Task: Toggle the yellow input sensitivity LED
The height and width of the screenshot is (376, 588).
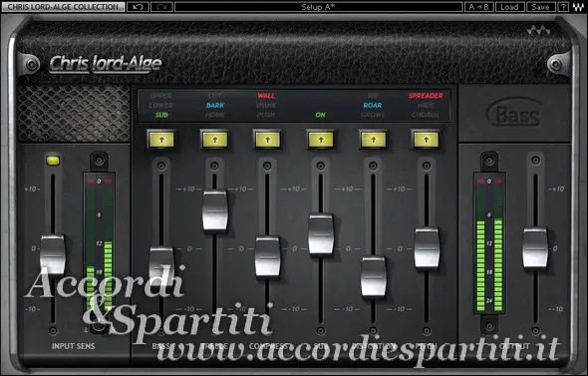Action: click(x=53, y=161)
